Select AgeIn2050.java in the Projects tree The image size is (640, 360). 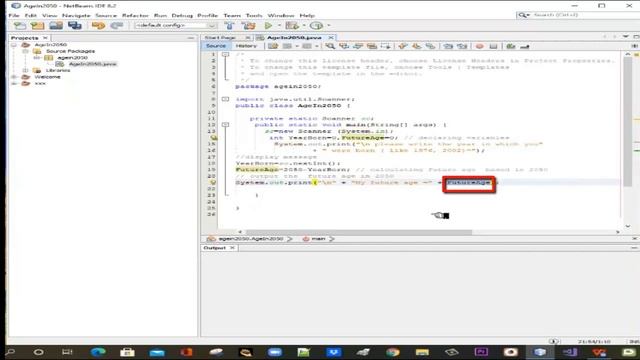pos(93,64)
